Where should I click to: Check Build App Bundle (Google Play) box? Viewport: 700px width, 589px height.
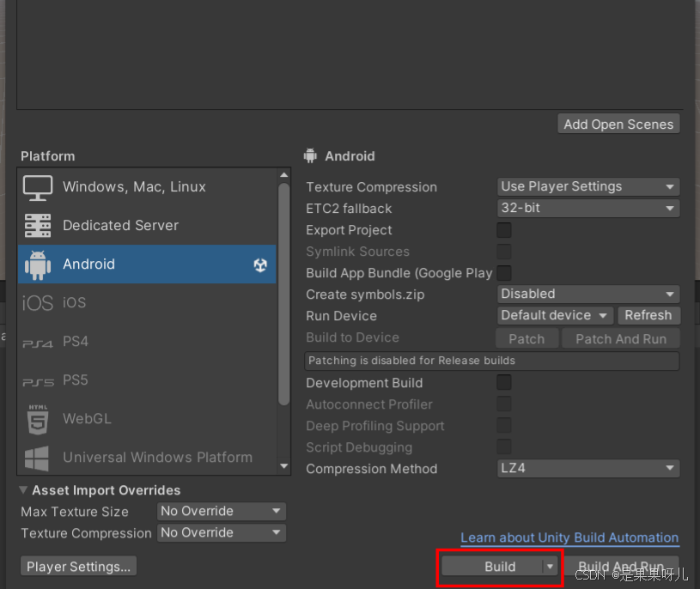coord(504,273)
